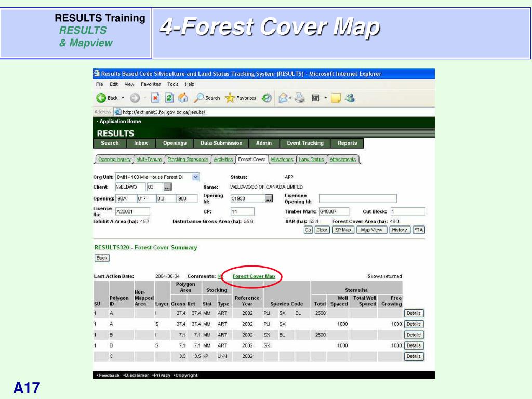The image size is (532, 399).
Task: Click the Timber Mark input field
Action: [x=334, y=212]
